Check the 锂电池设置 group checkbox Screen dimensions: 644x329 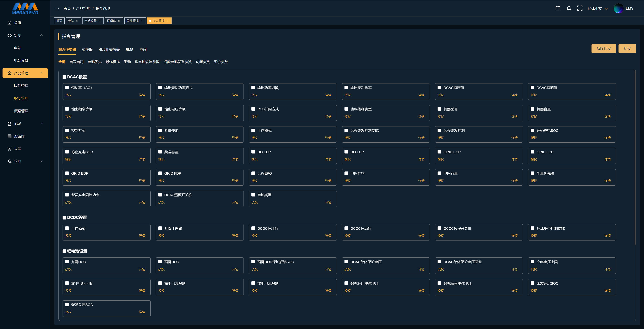click(64, 251)
